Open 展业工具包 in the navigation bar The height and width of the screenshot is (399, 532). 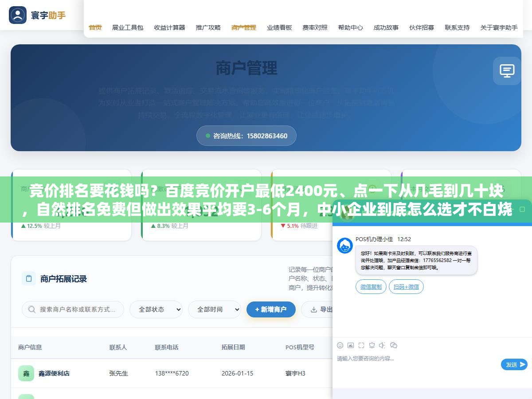(x=128, y=27)
